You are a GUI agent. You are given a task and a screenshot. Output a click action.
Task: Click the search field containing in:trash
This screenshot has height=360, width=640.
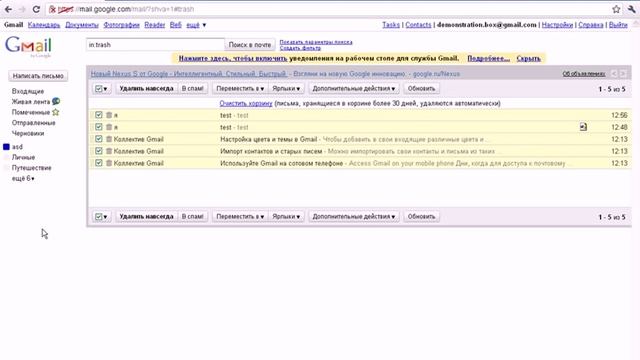155,44
